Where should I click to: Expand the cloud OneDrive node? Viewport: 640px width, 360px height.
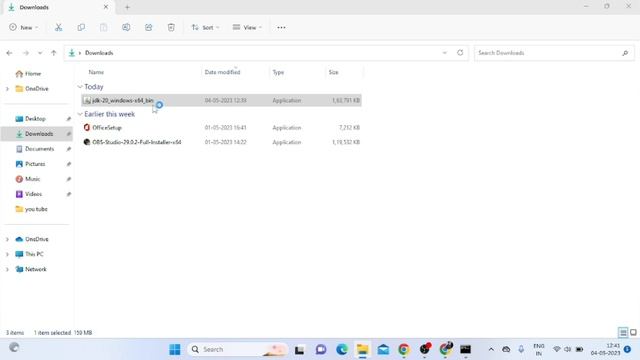(7, 239)
